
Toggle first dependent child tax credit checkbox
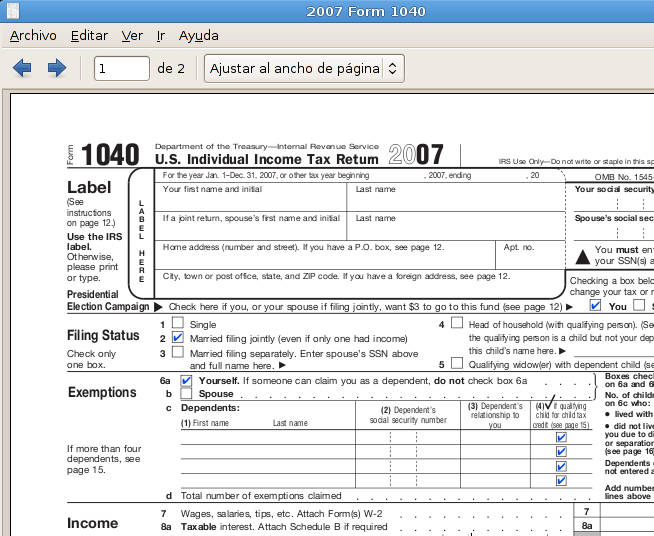tap(561, 436)
